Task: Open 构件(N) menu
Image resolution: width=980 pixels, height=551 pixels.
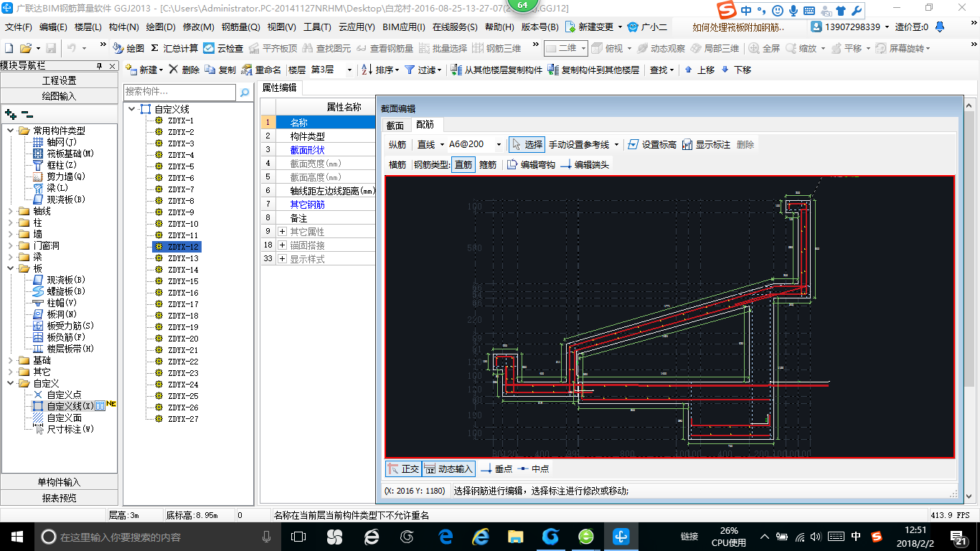Action: (x=123, y=27)
